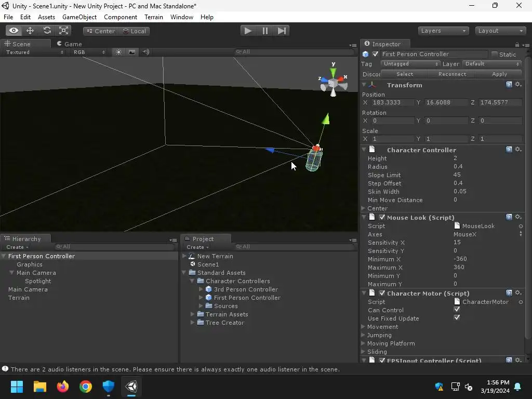The width and height of the screenshot is (532, 399).
Task: Toggle scene game overlay image icon
Action: tap(132, 52)
